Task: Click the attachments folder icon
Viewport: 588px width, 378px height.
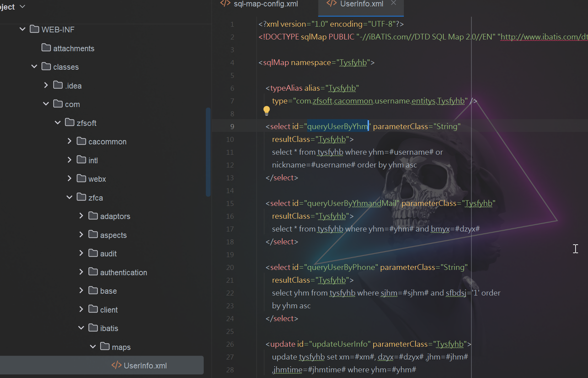Action: (x=46, y=48)
